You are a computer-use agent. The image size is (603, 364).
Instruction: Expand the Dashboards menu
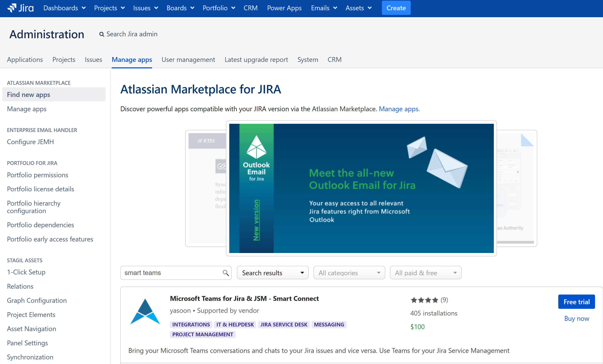(64, 8)
